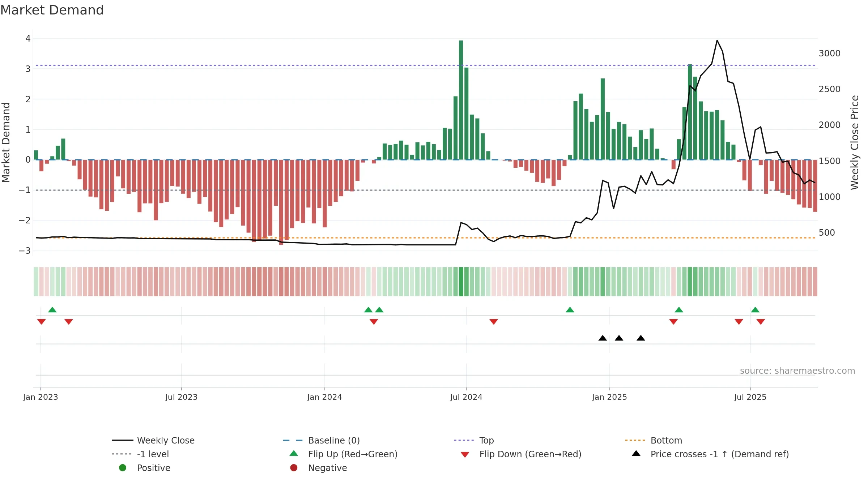
Task: Click the second red Flip Down marker in early 2023
Action: [x=69, y=322]
